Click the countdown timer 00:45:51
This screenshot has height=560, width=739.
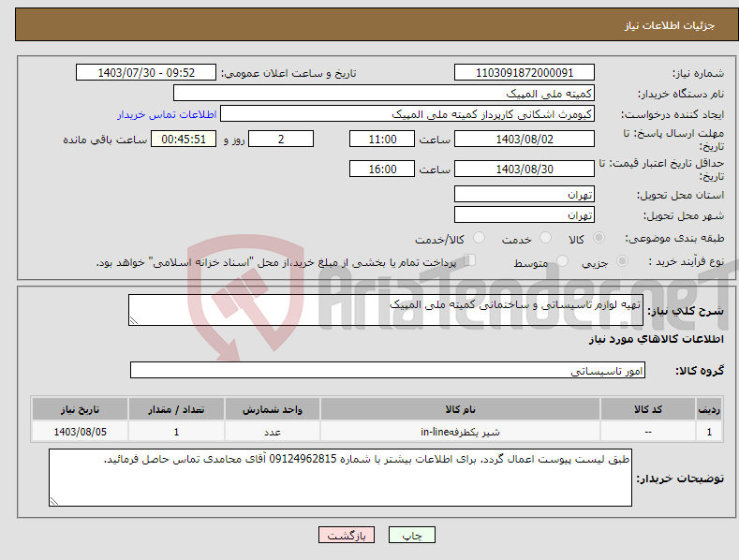point(184,139)
